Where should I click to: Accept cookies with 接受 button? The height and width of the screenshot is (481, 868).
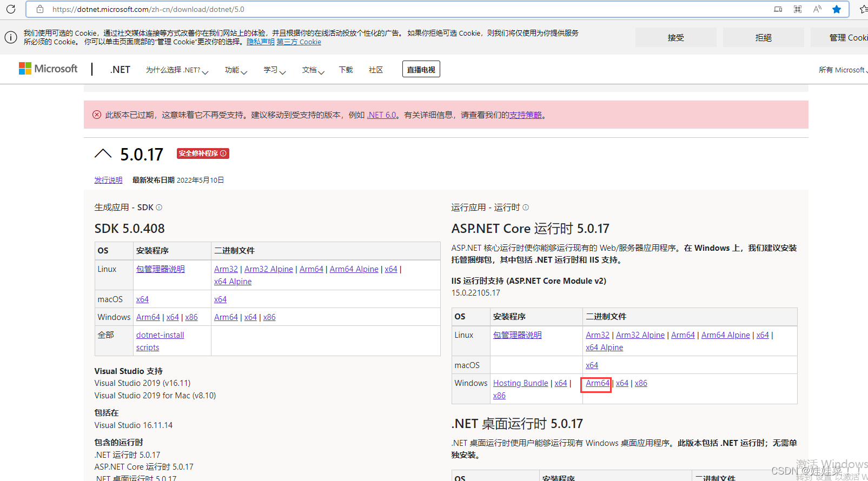(x=676, y=37)
